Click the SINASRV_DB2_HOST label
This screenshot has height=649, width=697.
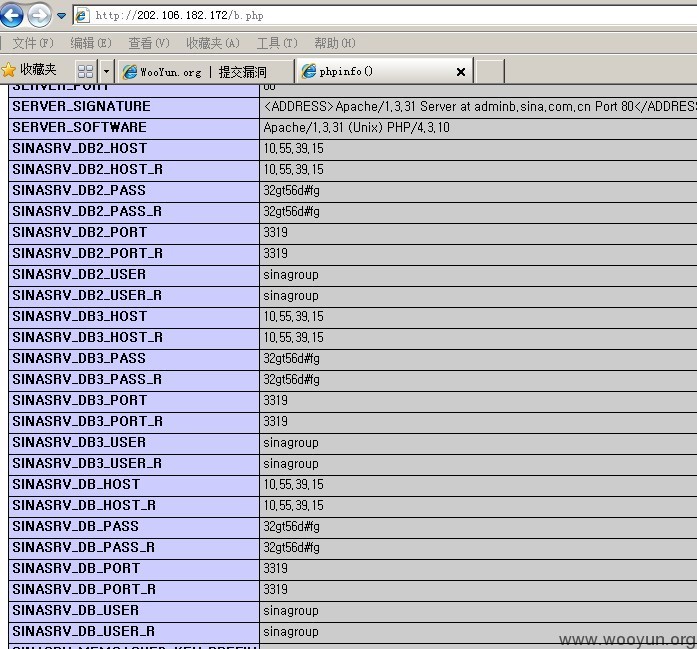tap(80, 148)
